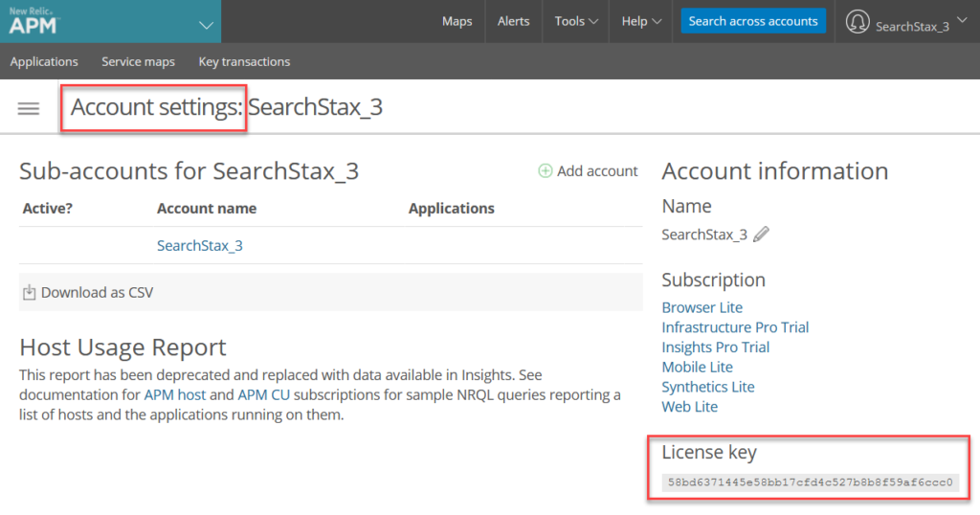Expand the APM product dropdown chevron
This screenshot has width=980, height=515.
coord(206,26)
